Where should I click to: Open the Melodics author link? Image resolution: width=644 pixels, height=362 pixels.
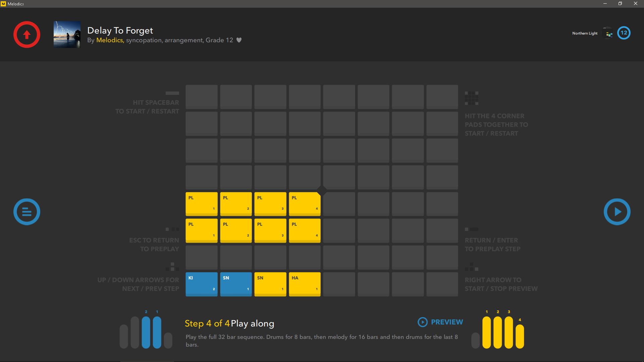click(x=109, y=40)
